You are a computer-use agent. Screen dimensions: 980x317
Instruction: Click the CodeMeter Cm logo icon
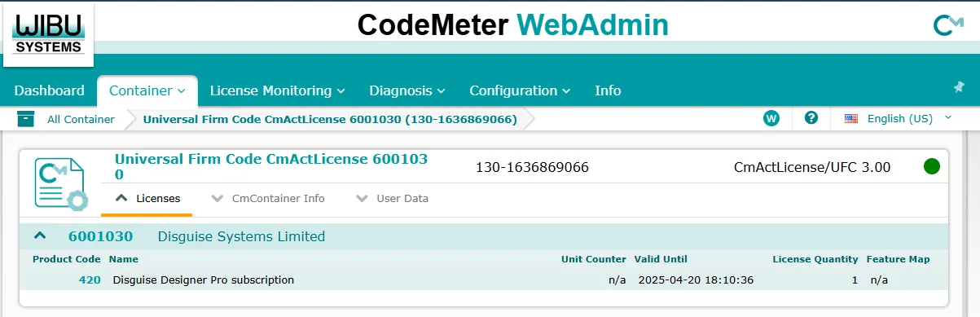coord(948,25)
